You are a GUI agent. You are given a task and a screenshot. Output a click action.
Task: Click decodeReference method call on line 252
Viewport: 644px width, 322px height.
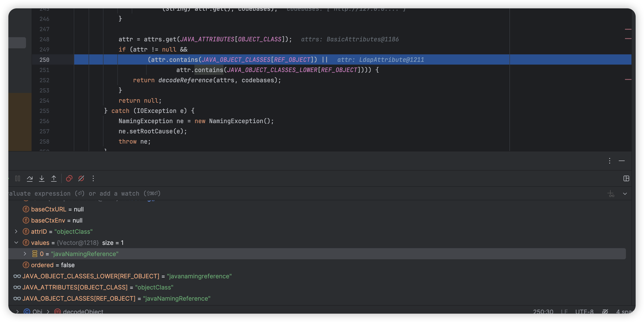pyautogui.click(x=185, y=80)
